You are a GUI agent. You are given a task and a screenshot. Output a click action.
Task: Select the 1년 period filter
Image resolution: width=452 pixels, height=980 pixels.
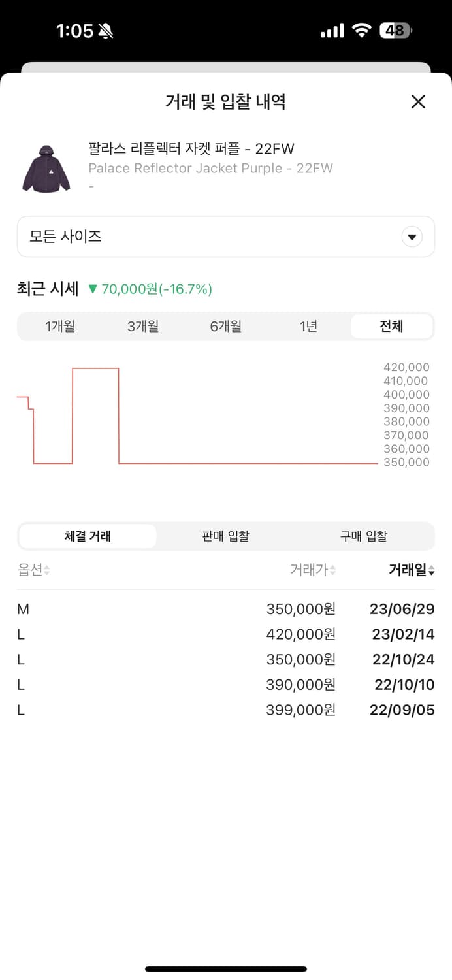tap(308, 326)
